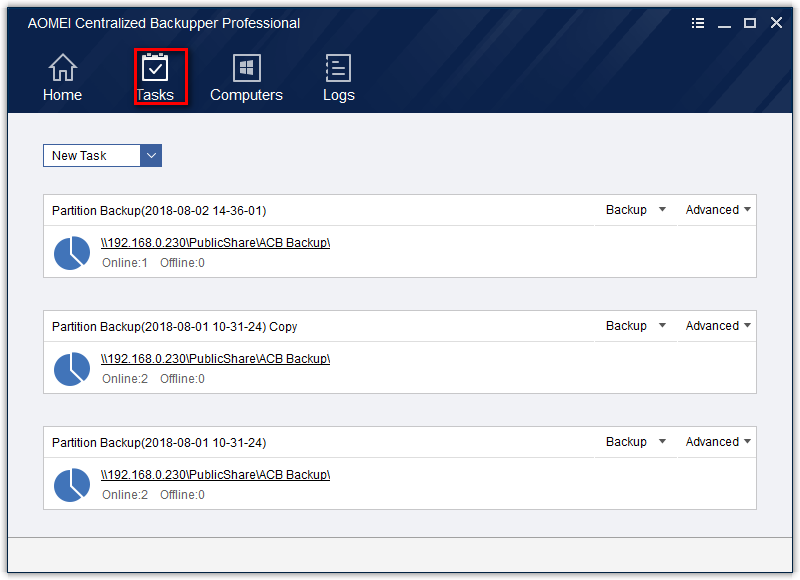Close the AOMEI Backupper window

click(x=776, y=23)
